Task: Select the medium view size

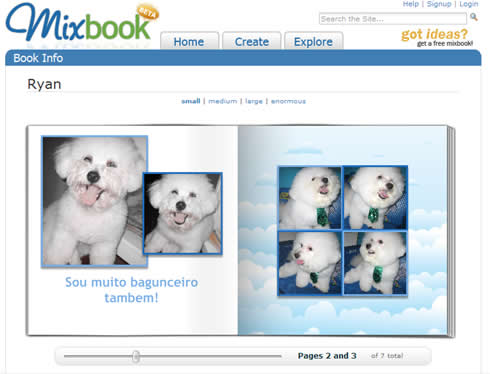Action: coord(223,101)
